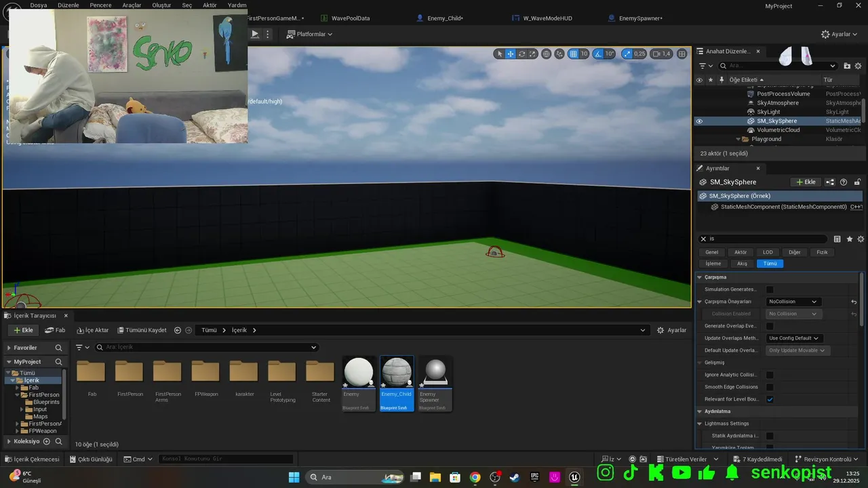Viewport: 868px width, 488px height.
Task: Clear the Details search text
Action: coord(703,239)
